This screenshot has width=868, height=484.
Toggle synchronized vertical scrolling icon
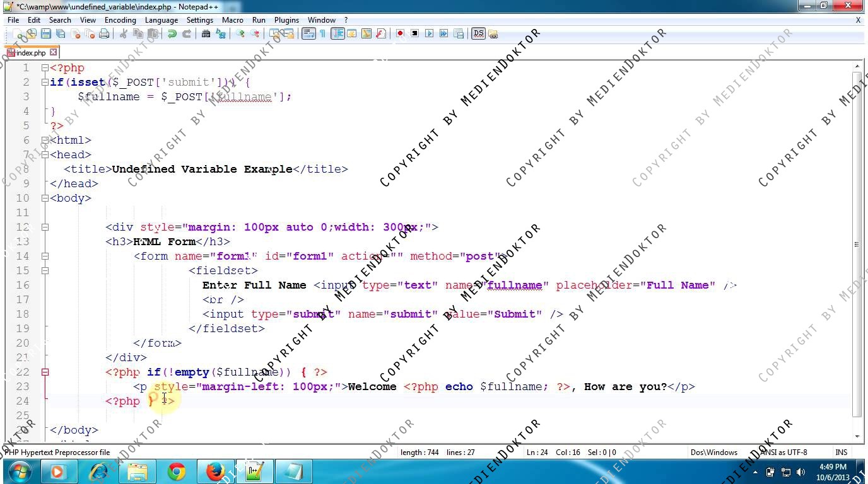274,33
